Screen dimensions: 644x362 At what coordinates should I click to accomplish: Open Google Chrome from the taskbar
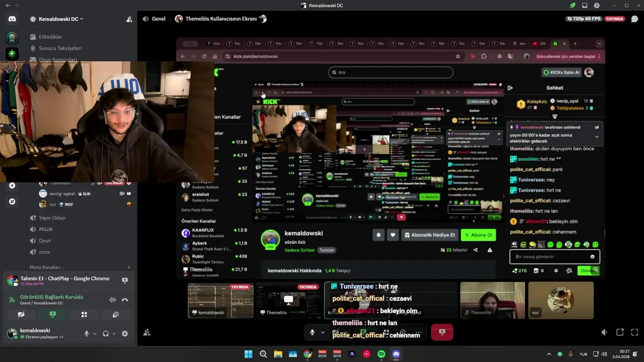(307, 354)
